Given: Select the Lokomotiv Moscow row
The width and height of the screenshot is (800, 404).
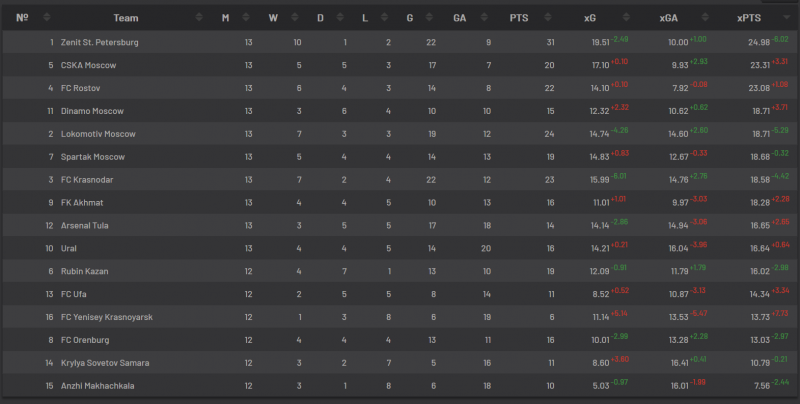Looking at the screenshot, I should point(400,134).
